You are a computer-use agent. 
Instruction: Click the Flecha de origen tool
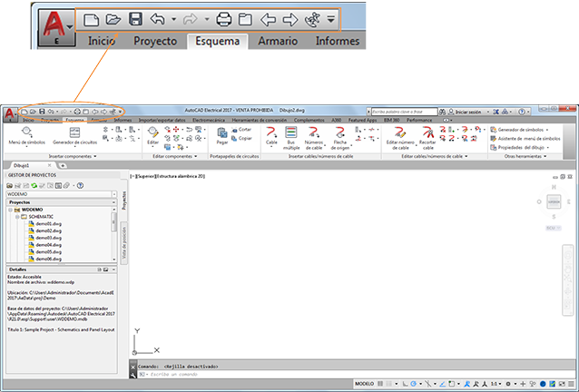340,138
